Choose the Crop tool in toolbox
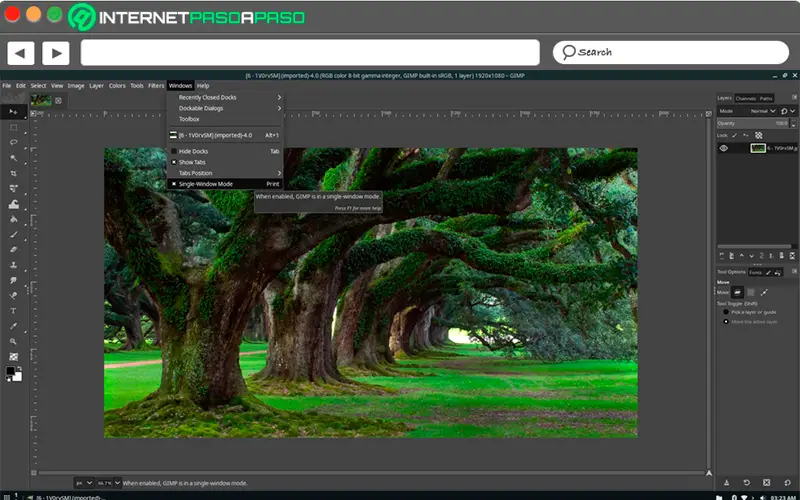800x500 pixels. point(13,173)
